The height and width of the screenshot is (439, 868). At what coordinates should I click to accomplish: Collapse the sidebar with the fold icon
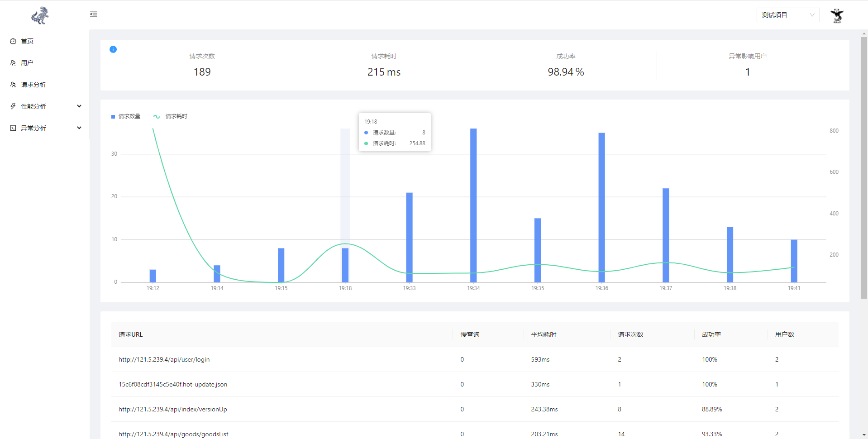[94, 14]
